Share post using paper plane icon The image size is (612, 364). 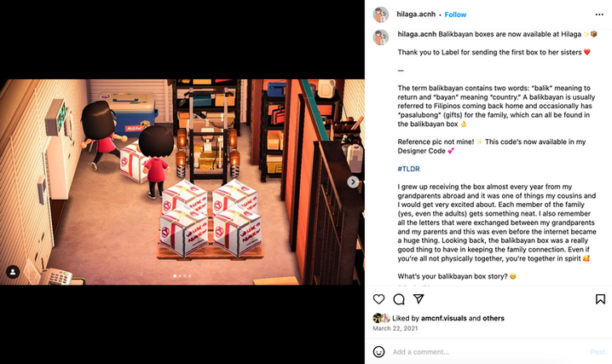pyautogui.click(x=419, y=299)
